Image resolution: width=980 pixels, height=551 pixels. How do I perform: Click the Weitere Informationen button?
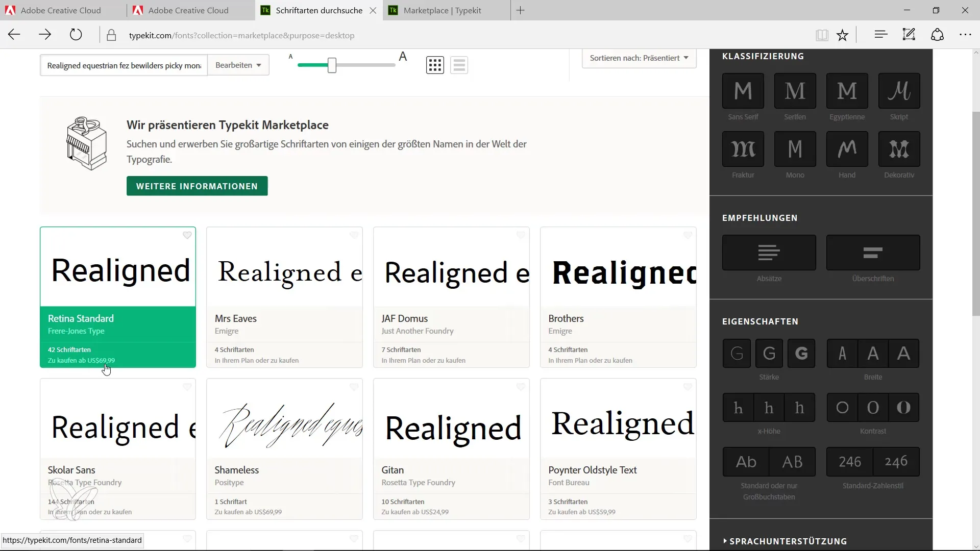point(197,186)
